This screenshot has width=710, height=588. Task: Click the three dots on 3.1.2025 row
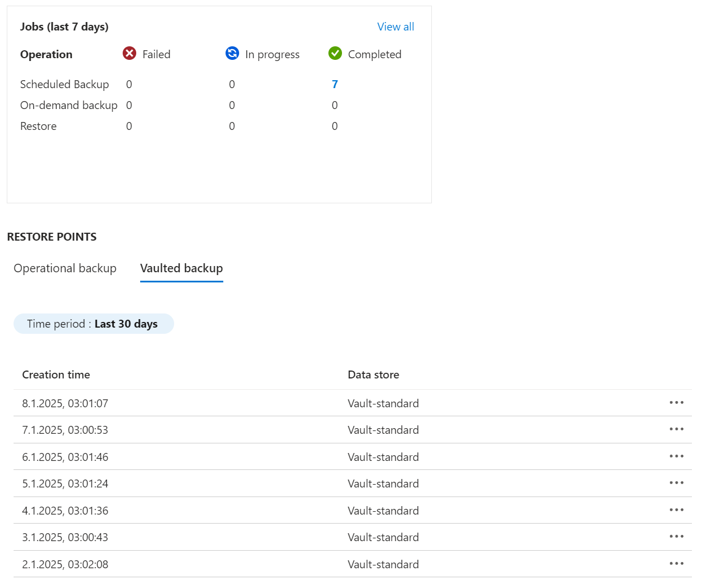tap(676, 537)
